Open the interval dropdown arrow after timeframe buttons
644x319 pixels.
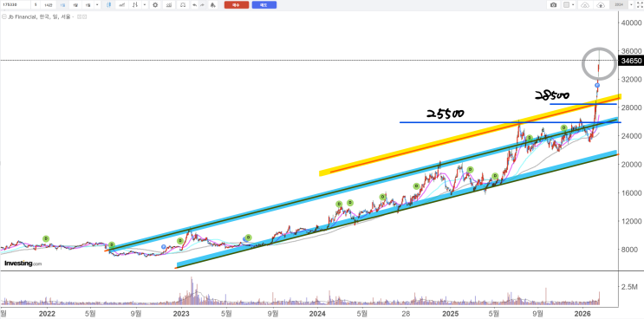(97, 5)
